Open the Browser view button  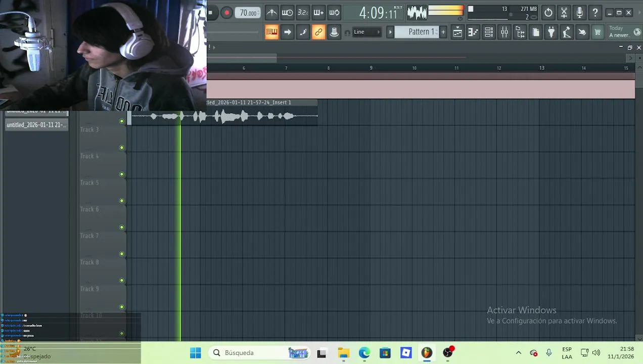coord(520,32)
